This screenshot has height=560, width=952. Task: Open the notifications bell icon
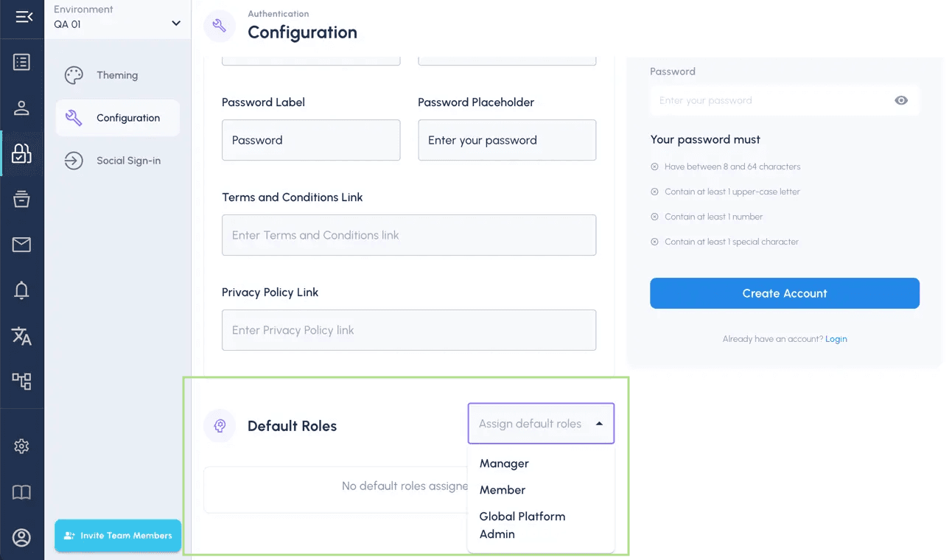click(21, 290)
